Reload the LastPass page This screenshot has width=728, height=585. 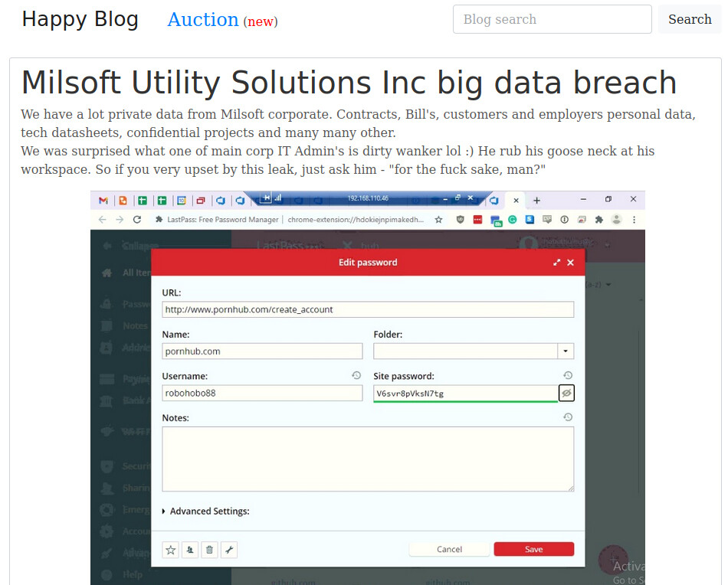point(137,220)
